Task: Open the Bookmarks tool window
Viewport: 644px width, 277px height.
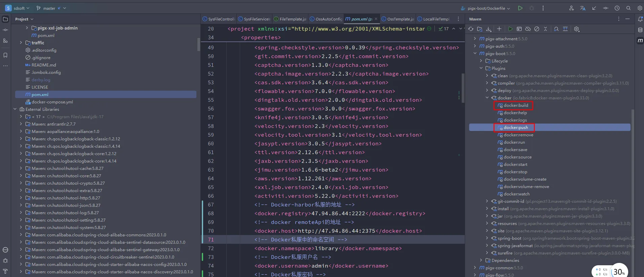Action: pos(5,55)
